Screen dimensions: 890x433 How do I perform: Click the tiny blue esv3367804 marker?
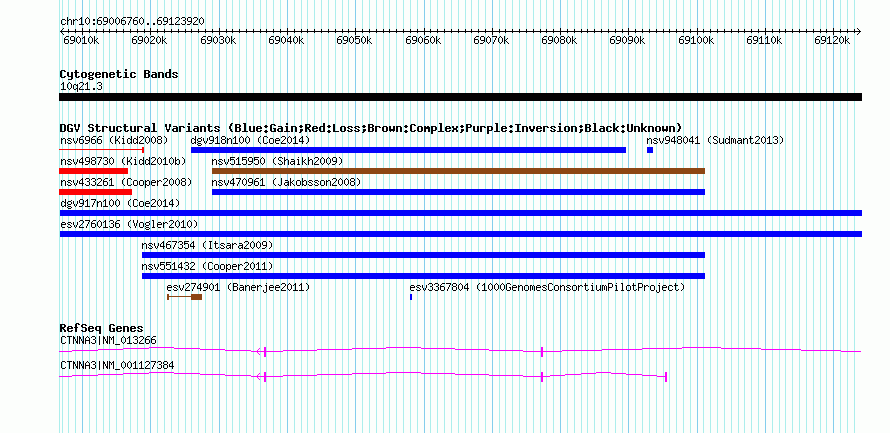411,297
